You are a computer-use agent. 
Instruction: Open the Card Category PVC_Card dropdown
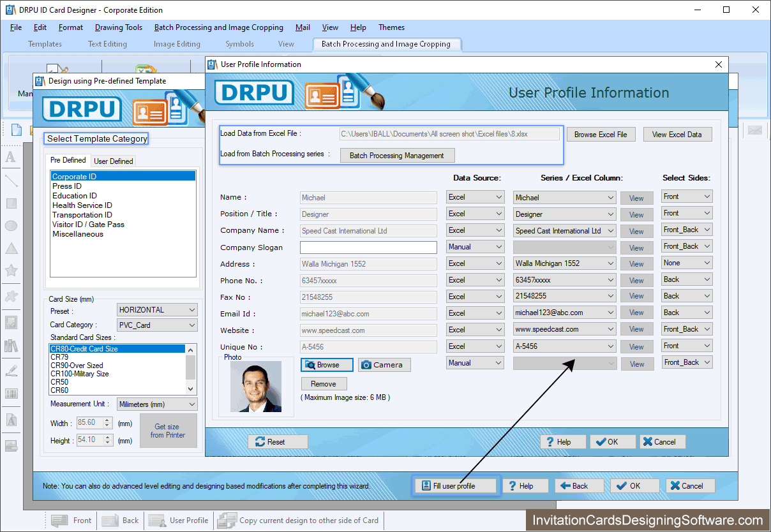[x=158, y=325]
